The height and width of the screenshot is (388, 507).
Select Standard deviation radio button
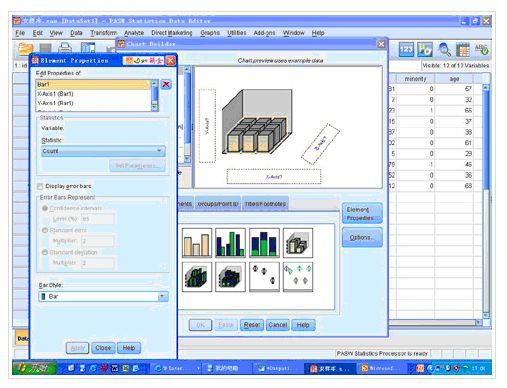pos(45,252)
